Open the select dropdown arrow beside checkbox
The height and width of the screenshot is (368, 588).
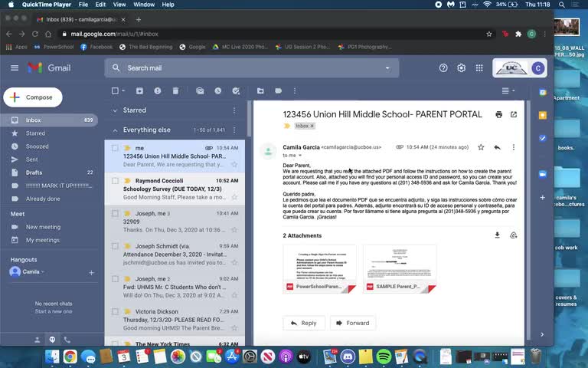tap(123, 91)
